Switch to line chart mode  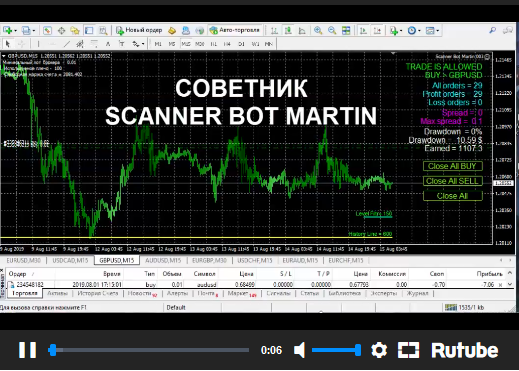[302, 31]
